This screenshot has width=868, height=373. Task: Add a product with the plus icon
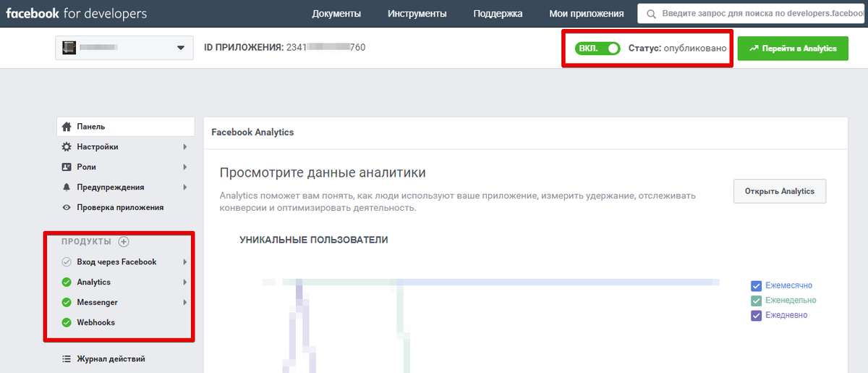(124, 241)
